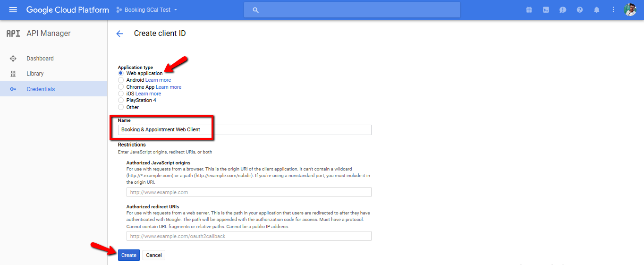644x265 pixels.
Task: Go back with the left arrow
Action: click(119, 34)
